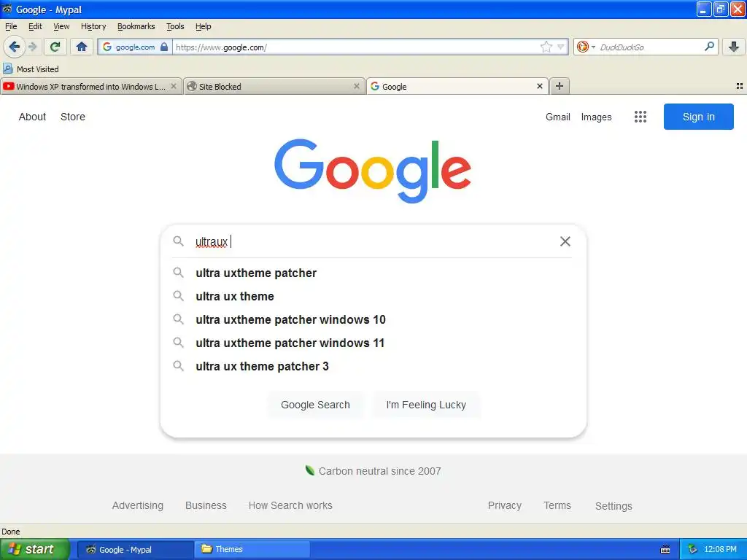This screenshot has height=560, width=747.
Task: Bookmark this page with the star icon
Action: (x=546, y=47)
